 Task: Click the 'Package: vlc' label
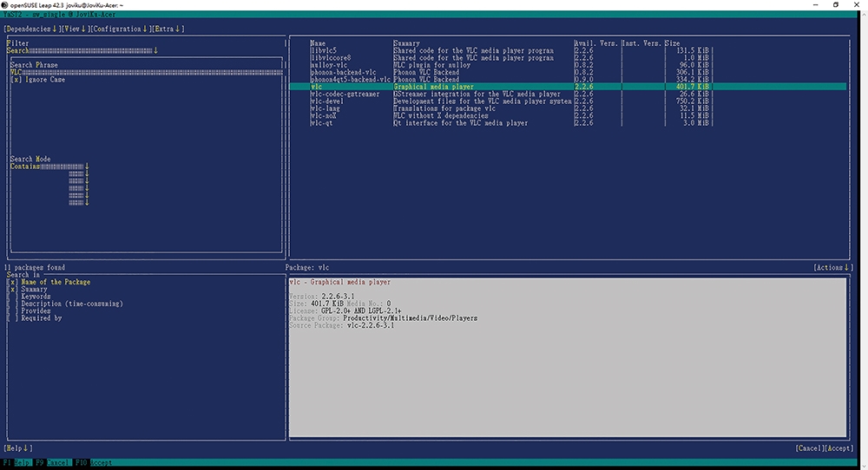pos(307,268)
